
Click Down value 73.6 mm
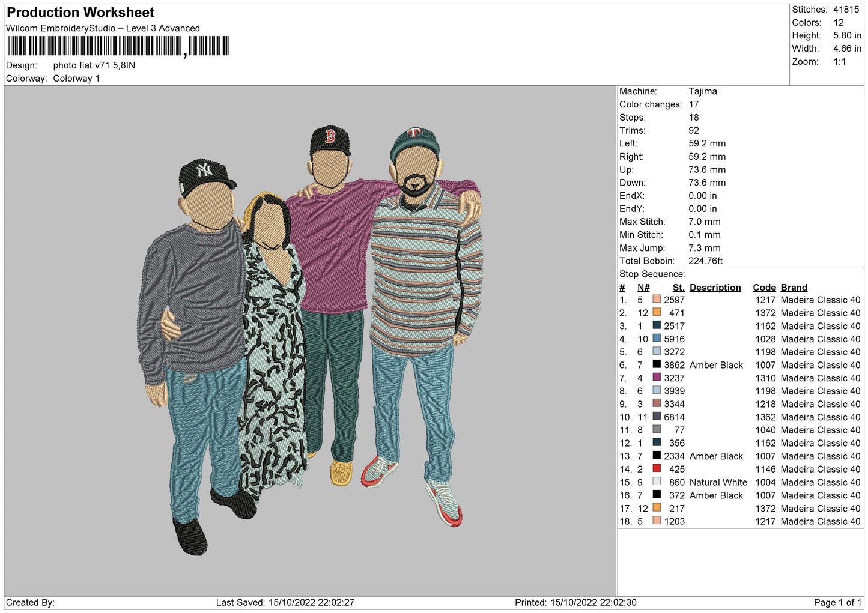[707, 183]
